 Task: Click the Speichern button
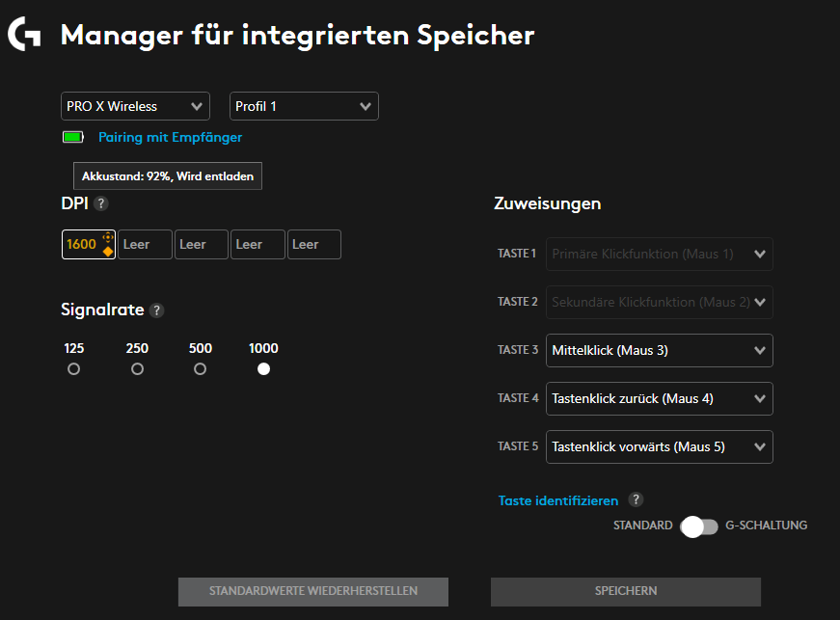626,591
